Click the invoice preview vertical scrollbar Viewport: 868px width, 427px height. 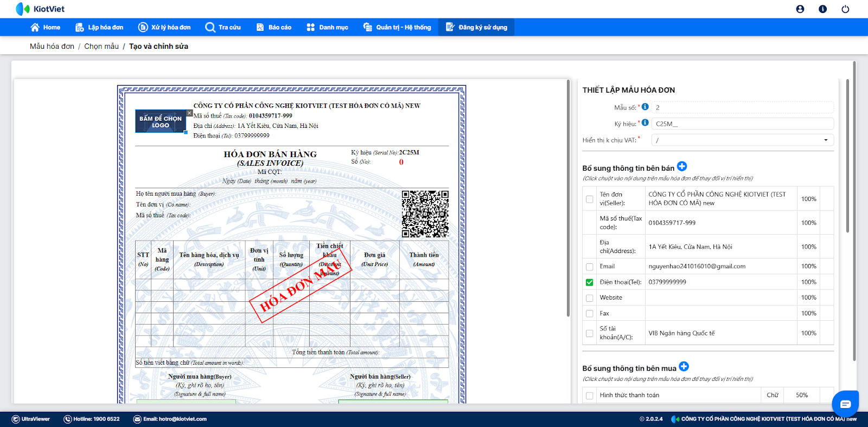point(569,198)
